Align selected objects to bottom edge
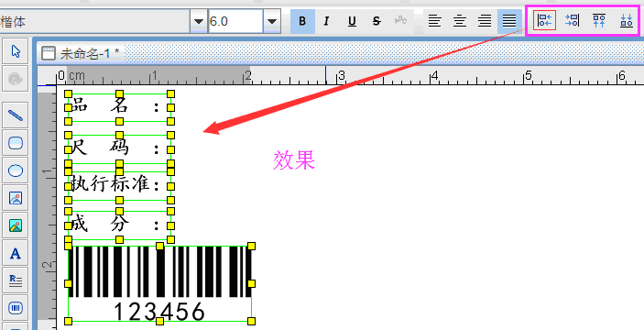 pos(626,20)
